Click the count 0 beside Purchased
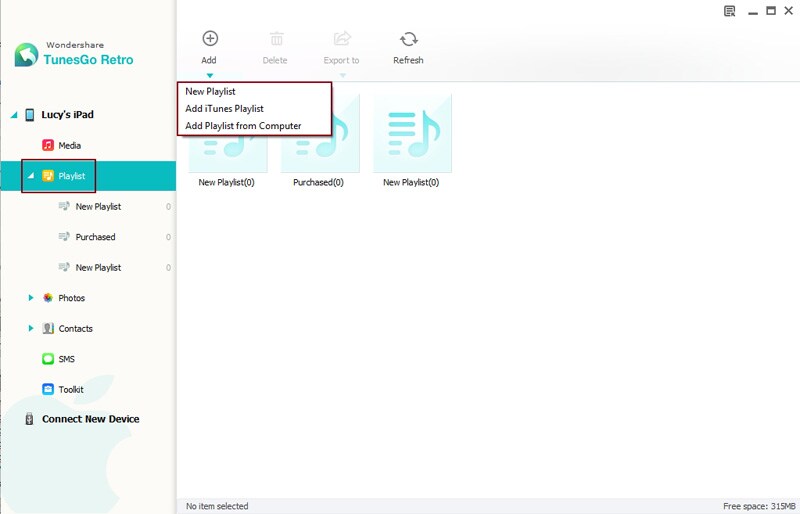The width and height of the screenshot is (800, 514). click(x=168, y=237)
